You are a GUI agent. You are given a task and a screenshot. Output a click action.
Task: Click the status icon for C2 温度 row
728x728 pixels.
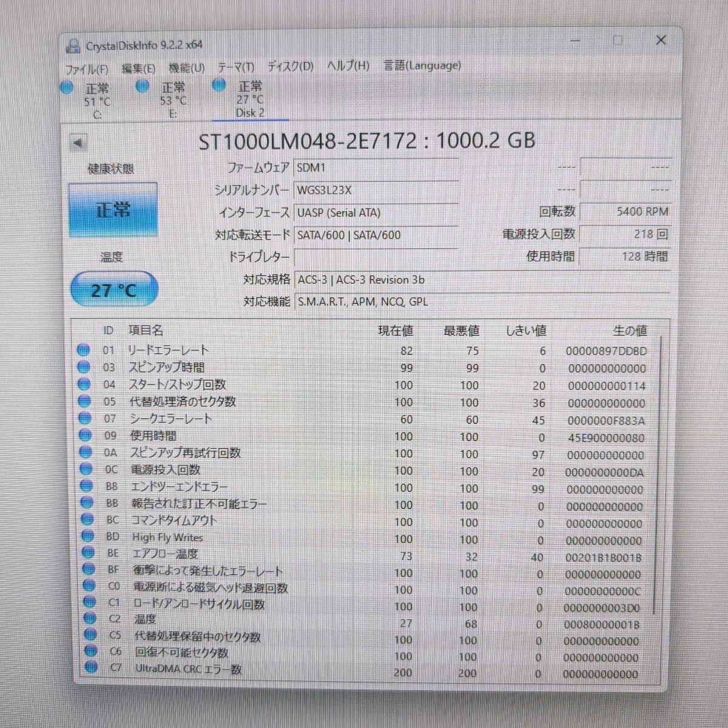(90, 618)
